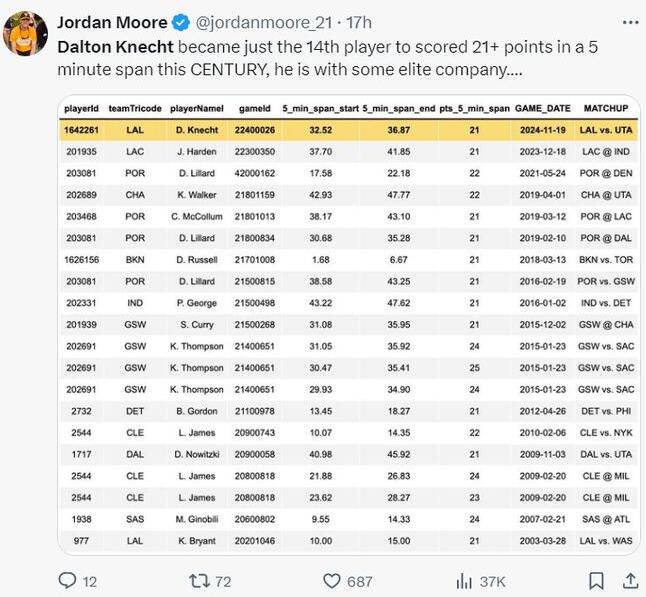This screenshot has width=646, height=597.
Task: Bookmark this tweet
Action: [596, 580]
